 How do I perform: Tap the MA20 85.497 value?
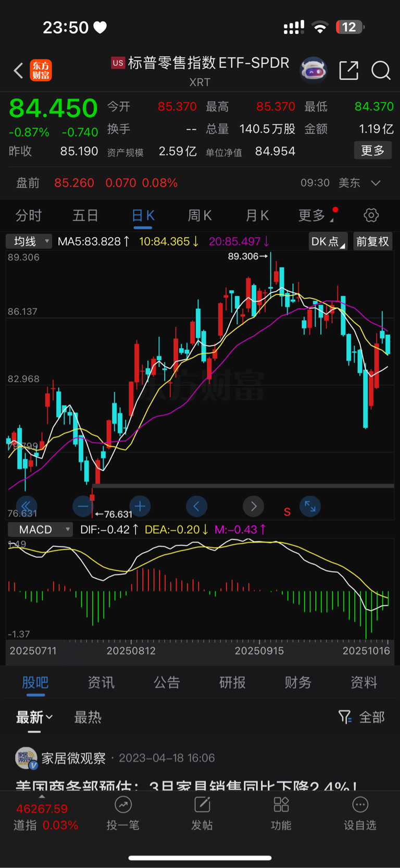(239, 241)
